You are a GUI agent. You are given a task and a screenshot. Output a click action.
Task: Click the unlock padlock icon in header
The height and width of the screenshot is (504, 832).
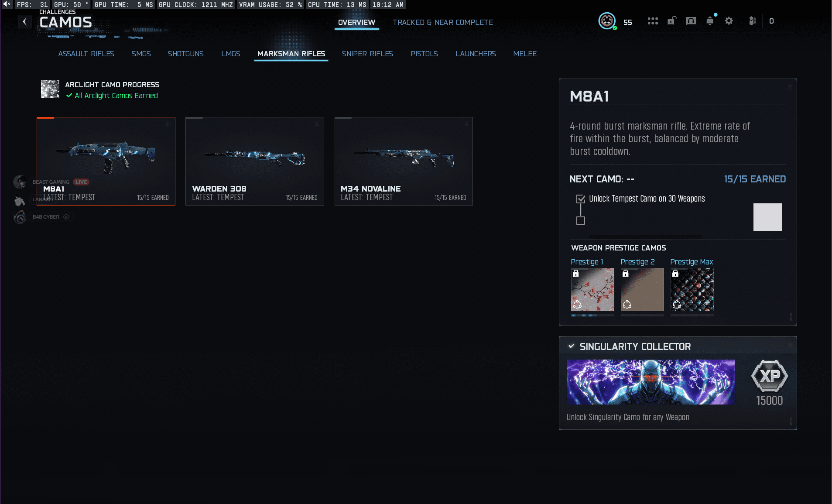click(671, 21)
